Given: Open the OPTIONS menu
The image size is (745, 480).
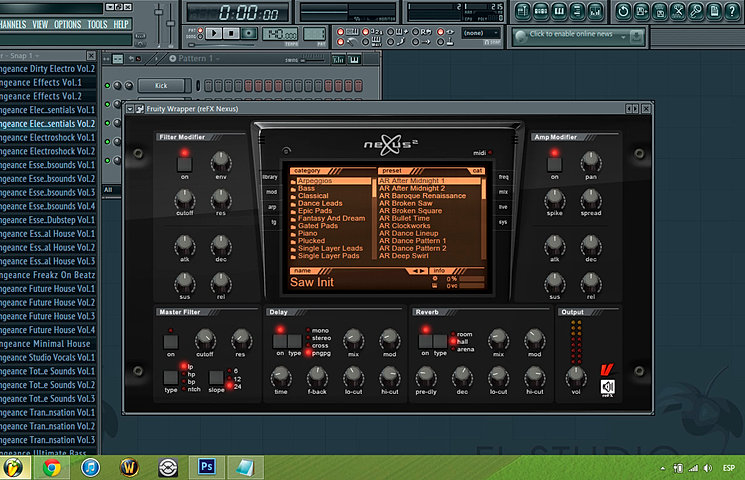Looking at the screenshot, I should [67, 24].
